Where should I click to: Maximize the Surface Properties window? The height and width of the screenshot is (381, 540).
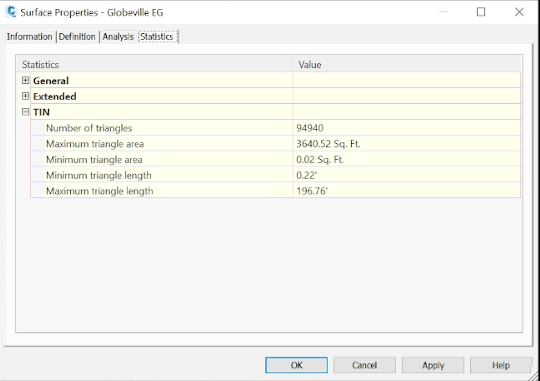click(x=481, y=12)
